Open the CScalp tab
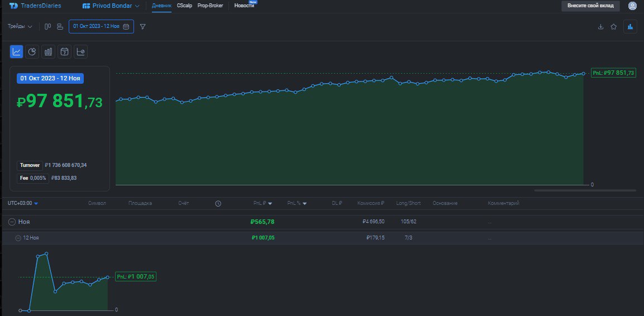The height and width of the screenshot is (316, 644). (x=184, y=6)
